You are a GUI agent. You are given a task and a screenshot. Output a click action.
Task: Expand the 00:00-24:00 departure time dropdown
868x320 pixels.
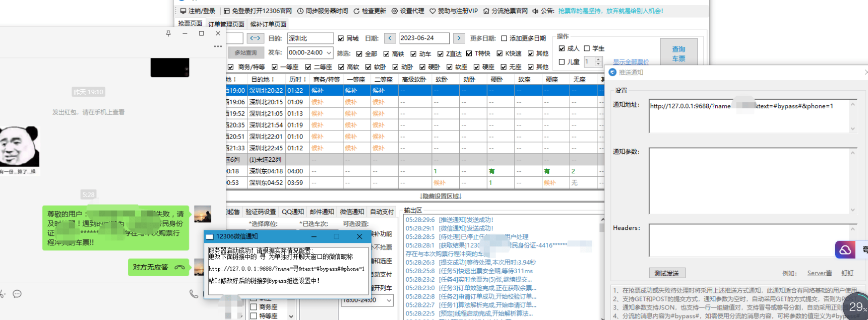[329, 53]
